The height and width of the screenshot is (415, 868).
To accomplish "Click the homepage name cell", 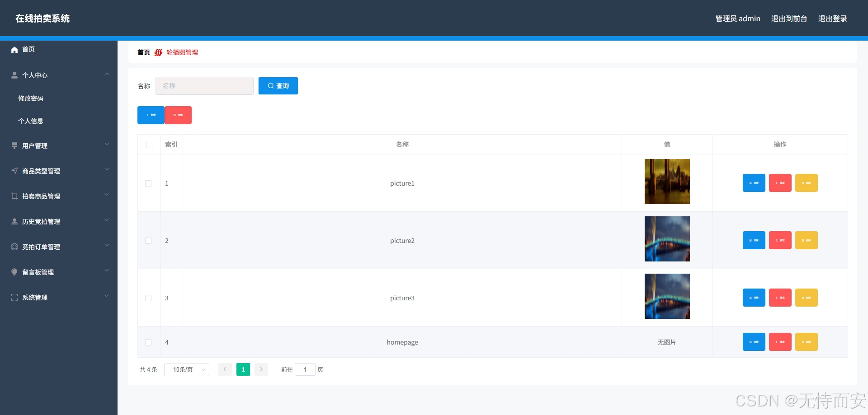I will tap(402, 342).
